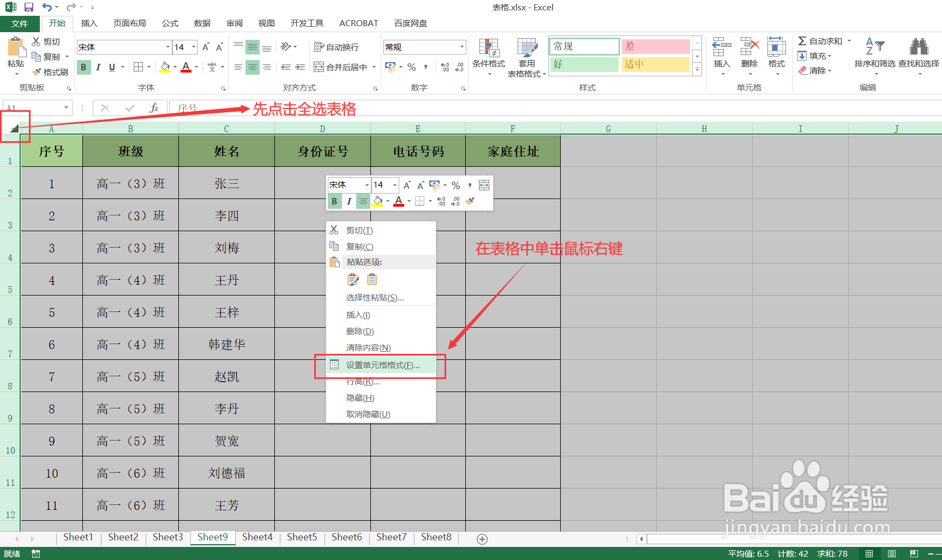Viewport: 942px width, 560px height.
Task: Switch to the 视图 ribbon tab
Action: [267, 23]
